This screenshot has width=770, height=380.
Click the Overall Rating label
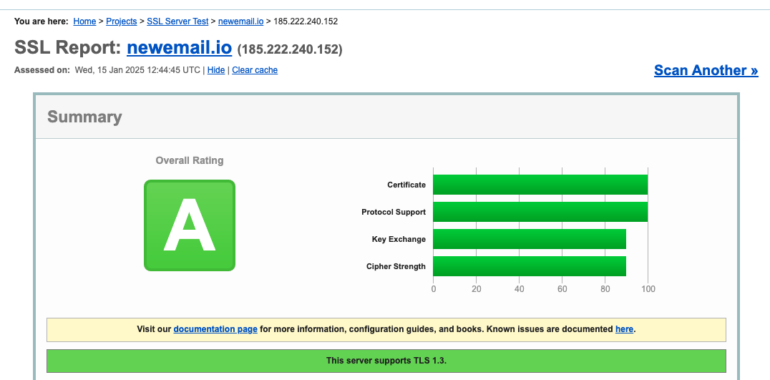click(x=190, y=161)
